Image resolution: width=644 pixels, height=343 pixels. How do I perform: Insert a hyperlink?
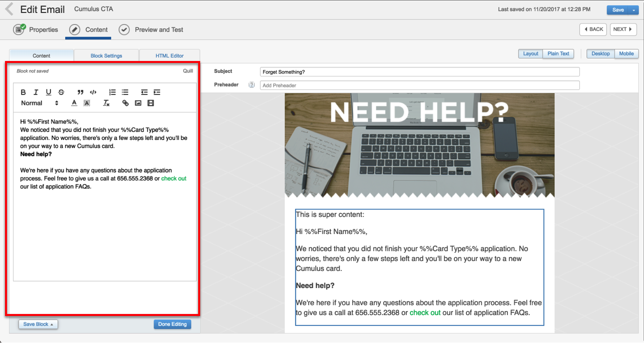click(126, 103)
